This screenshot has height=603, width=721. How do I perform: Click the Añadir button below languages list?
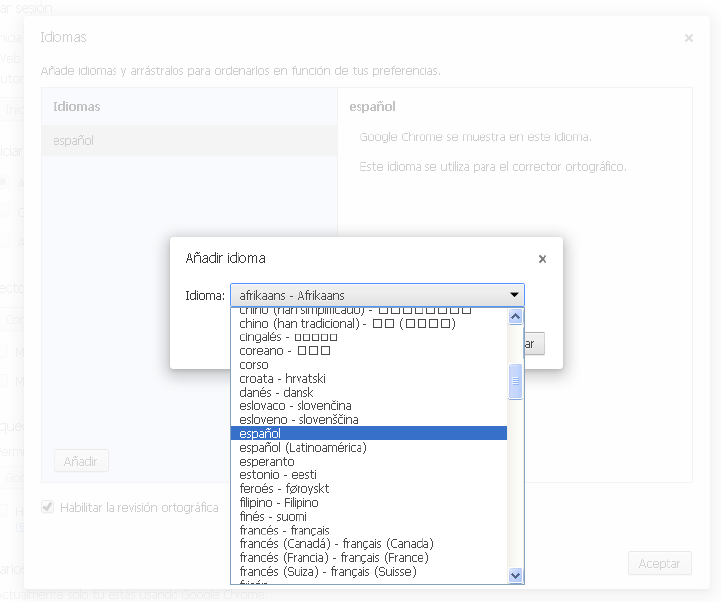tap(80, 462)
